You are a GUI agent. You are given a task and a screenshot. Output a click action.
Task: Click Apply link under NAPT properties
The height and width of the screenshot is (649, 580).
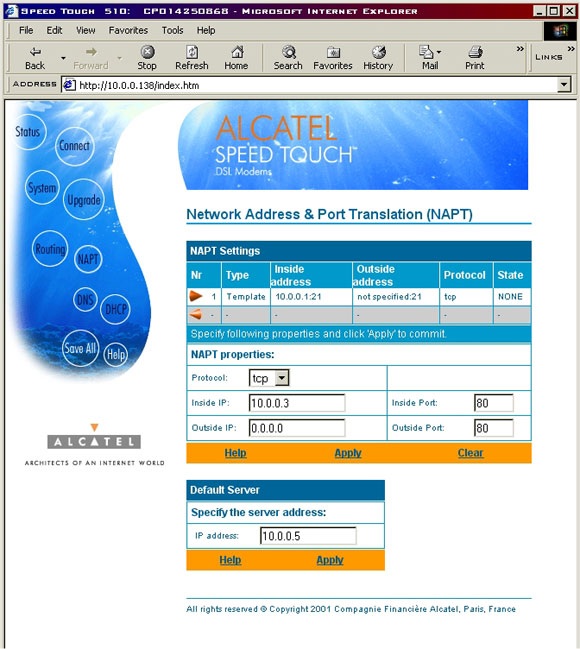pos(348,453)
